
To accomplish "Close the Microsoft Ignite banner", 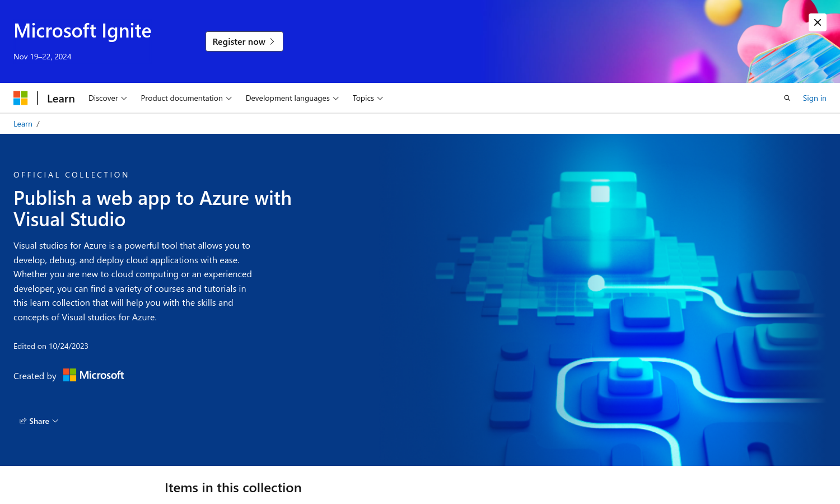I will (818, 22).
